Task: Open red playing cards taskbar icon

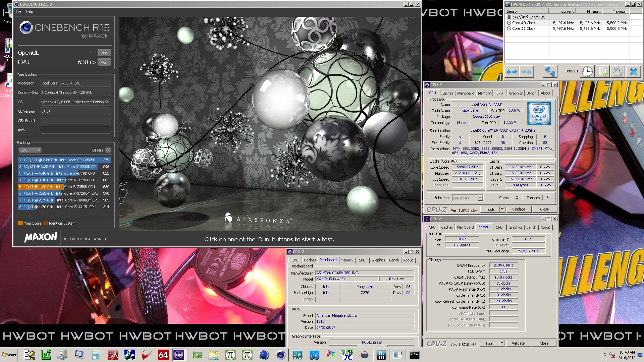Action: (113, 355)
